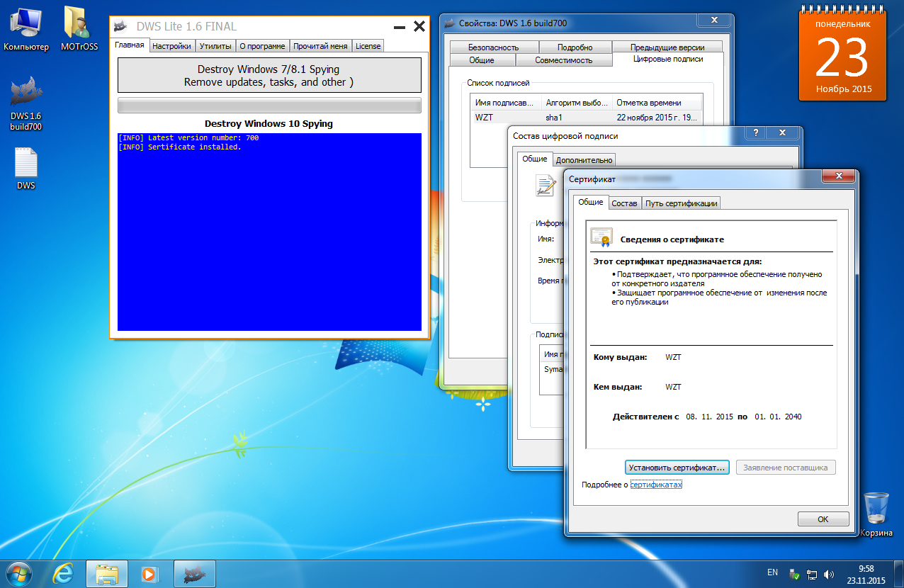This screenshot has width=904, height=588.
Task: Click the EN language indicator on the taskbar
Action: point(773,572)
